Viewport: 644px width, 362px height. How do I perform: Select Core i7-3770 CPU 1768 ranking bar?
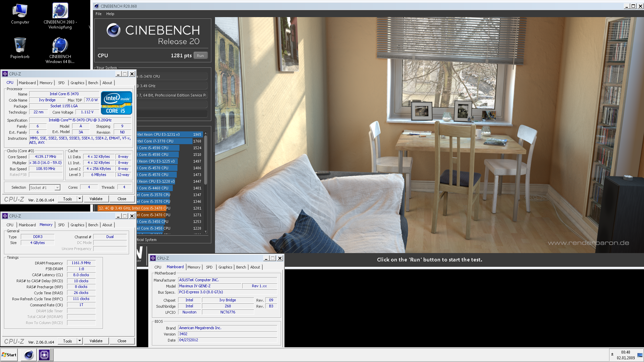tap(169, 141)
